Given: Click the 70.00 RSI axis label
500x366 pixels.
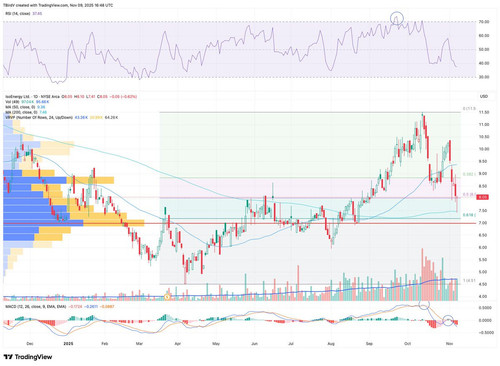Looking at the screenshot, I should (x=484, y=22).
